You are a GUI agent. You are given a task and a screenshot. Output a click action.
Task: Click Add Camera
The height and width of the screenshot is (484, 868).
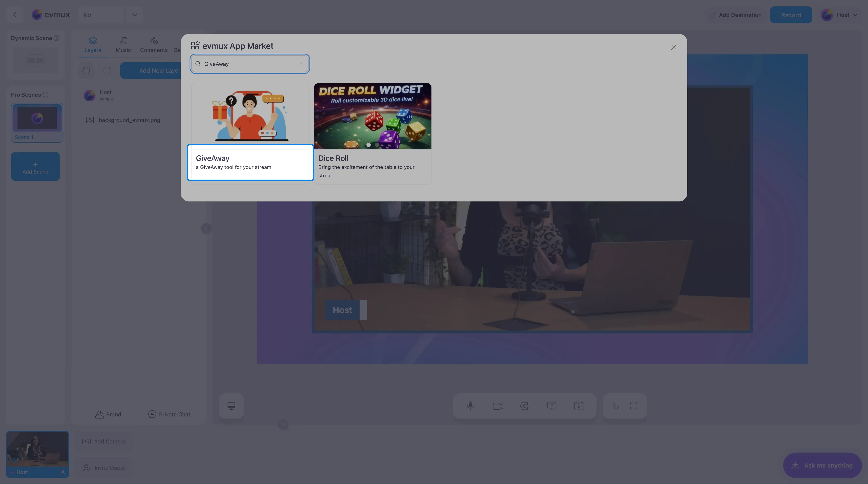tap(104, 442)
